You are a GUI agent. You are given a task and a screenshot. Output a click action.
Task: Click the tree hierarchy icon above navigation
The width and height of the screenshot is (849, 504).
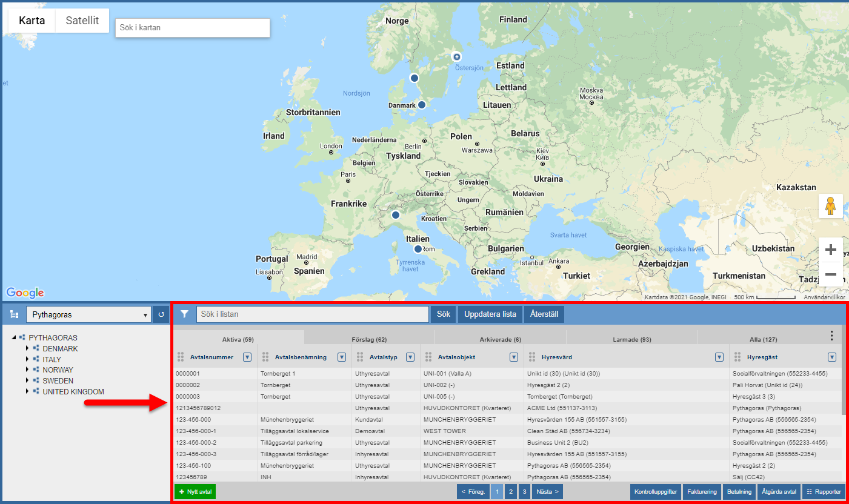pos(14,314)
